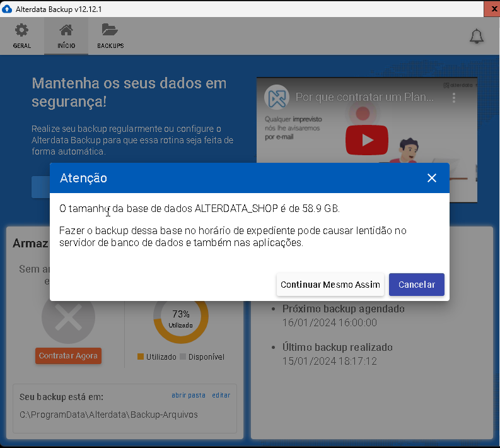Switch to the Início home tab
Viewport: 500px width, 448px height.
tap(66, 36)
